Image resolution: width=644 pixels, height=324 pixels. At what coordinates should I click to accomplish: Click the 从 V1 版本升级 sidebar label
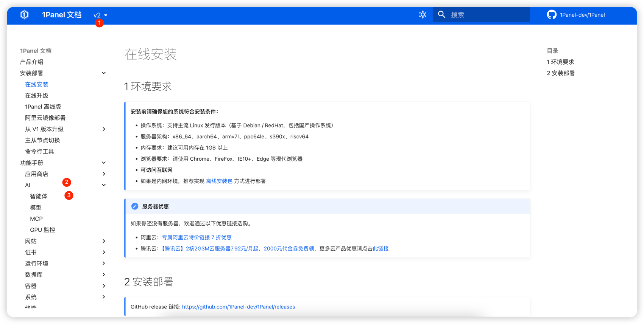pyautogui.click(x=44, y=129)
